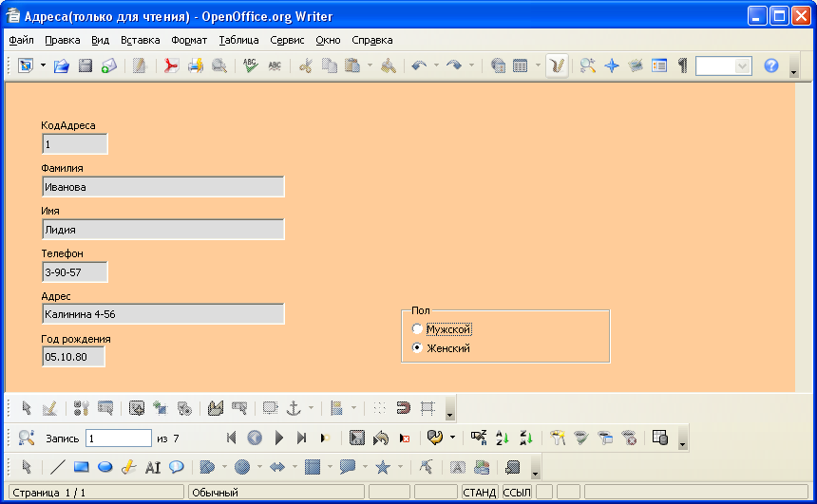Select the Line drawing tool

[x=57, y=467]
